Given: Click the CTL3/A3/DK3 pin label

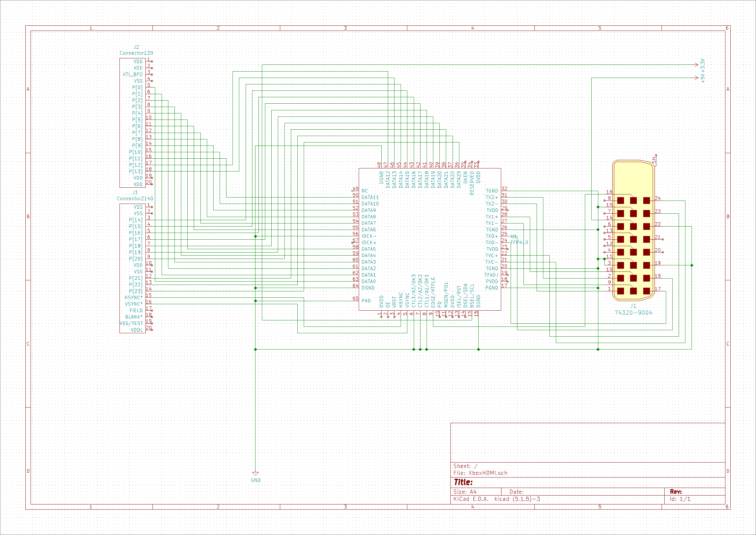Looking at the screenshot, I should [413, 291].
